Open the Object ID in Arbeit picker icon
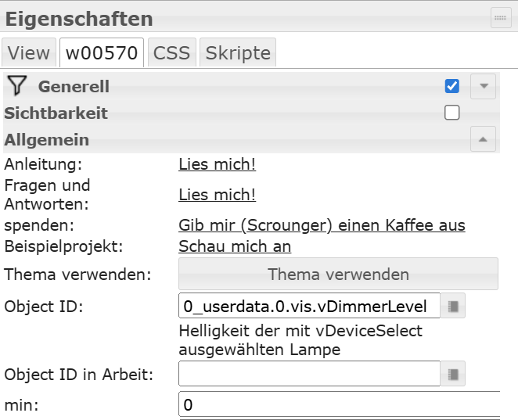 pos(454,374)
